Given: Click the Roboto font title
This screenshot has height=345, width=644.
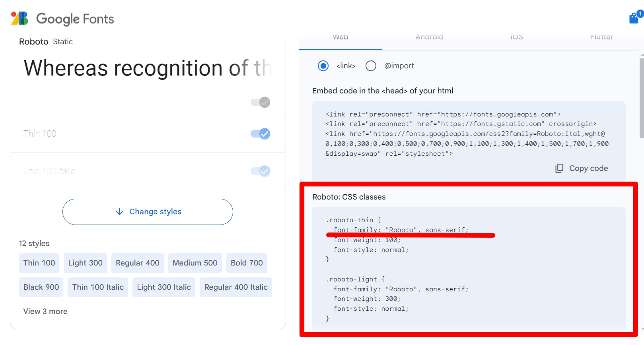Looking at the screenshot, I should tap(34, 42).
